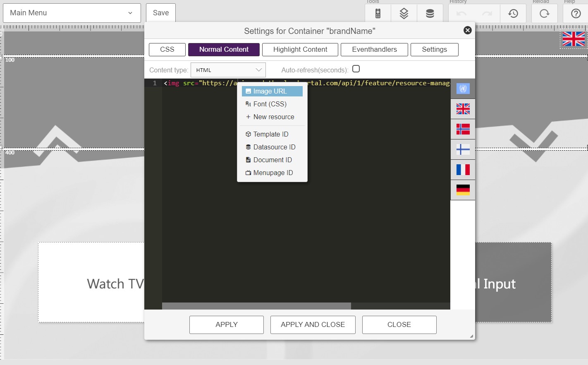Open the version history clock icon
Viewport: 588px width, 365px height.
513,14
